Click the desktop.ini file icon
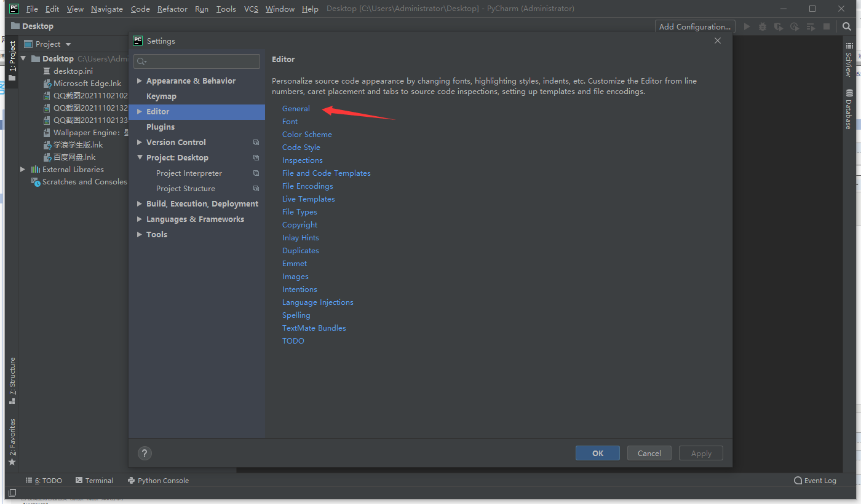 pyautogui.click(x=47, y=71)
